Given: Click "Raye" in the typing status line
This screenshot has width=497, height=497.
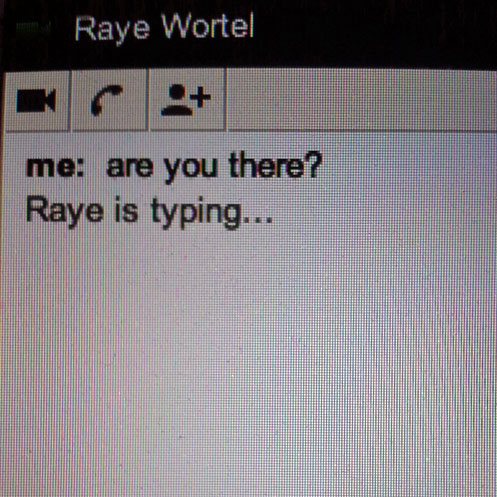Looking at the screenshot, I should (64, 211).
